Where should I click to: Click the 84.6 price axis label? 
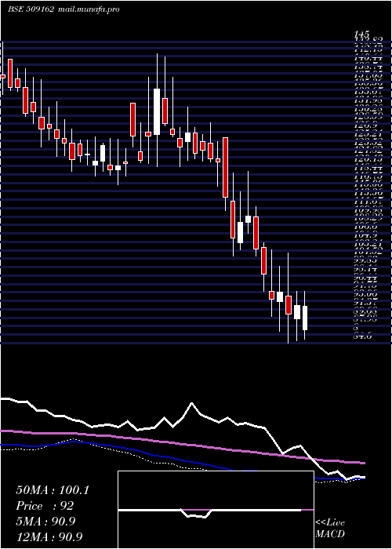point(362,336)
